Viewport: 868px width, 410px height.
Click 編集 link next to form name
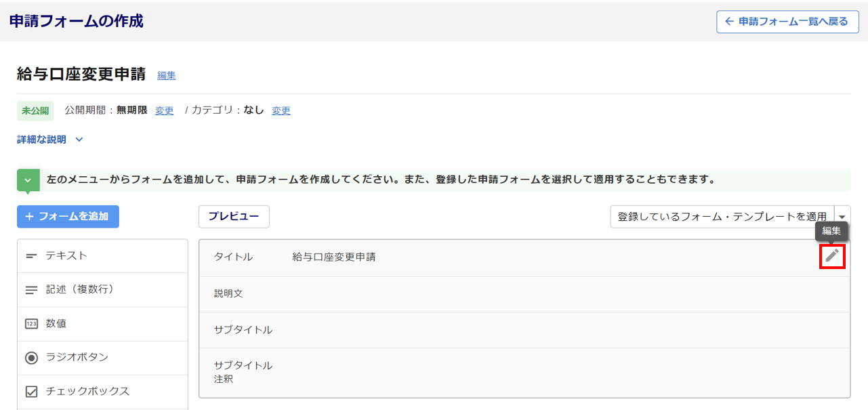pos(167,75)
